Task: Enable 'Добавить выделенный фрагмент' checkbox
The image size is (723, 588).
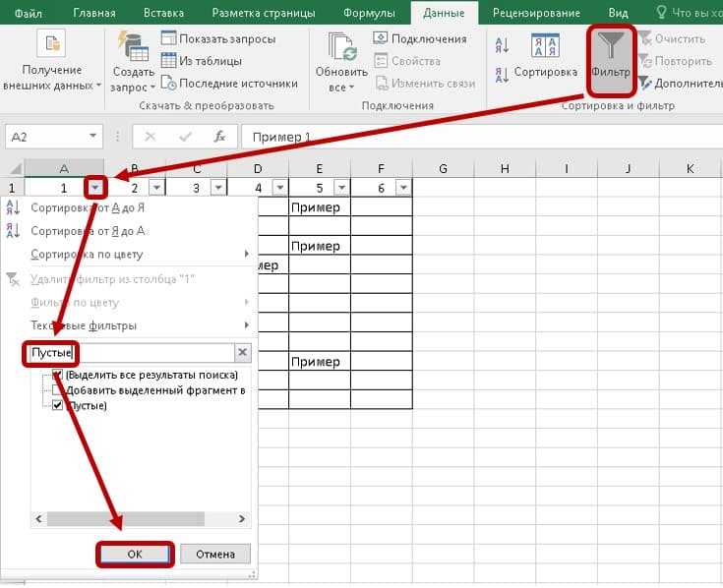Action: point(57,390)
